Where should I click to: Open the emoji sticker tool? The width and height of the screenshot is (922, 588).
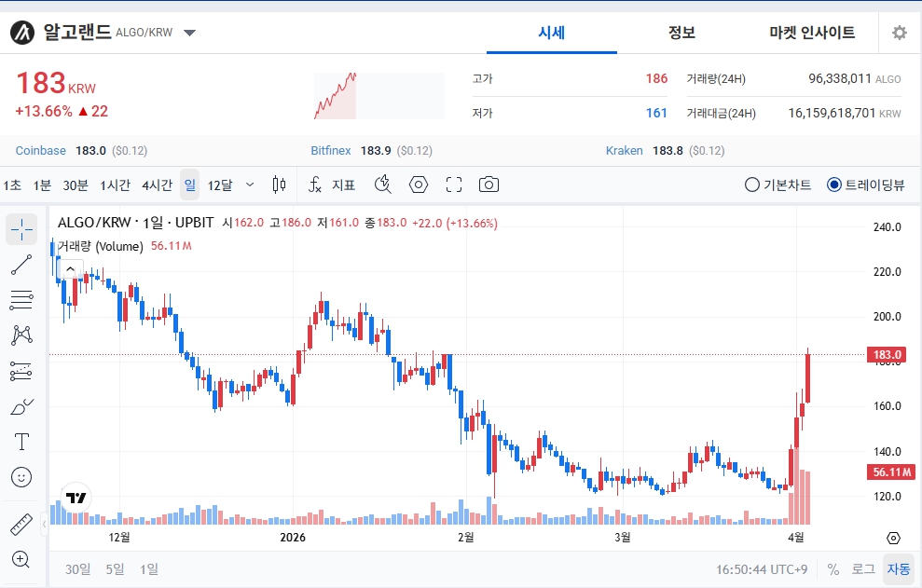click(x=21, y=477)
